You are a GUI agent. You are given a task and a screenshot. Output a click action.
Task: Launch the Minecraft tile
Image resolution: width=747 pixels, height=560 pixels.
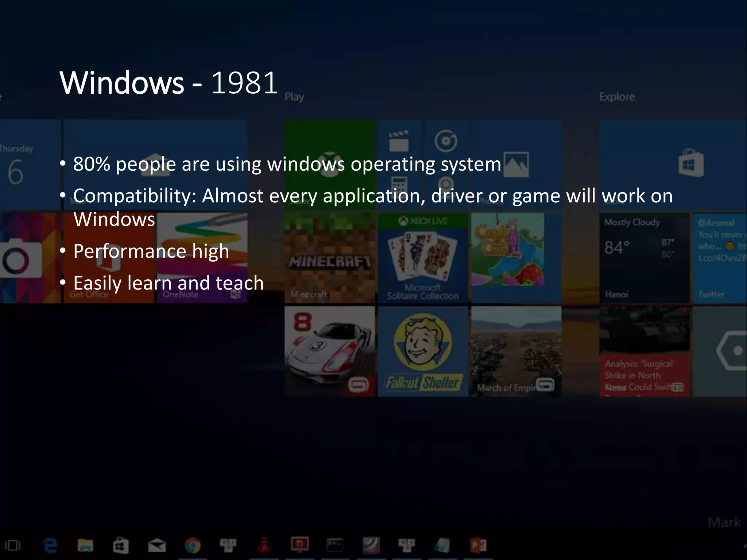click(330, 258)
